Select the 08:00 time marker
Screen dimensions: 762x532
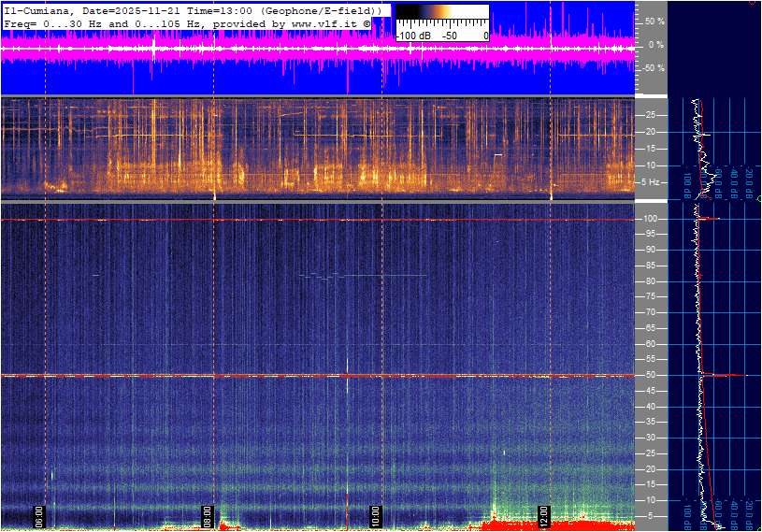pyautogui.click(x=208, y=515)
